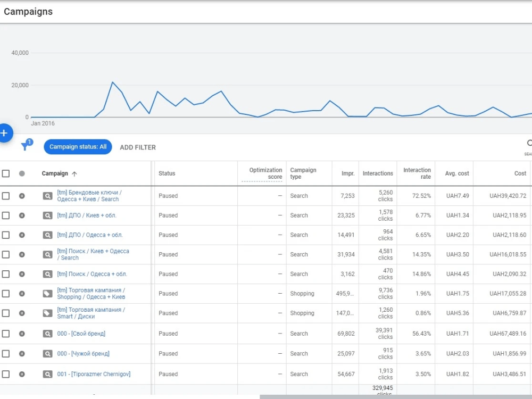This screenshot has width=532, height=399.
Task: Click cost value UAH67,489.16
Action: point(508,334)
